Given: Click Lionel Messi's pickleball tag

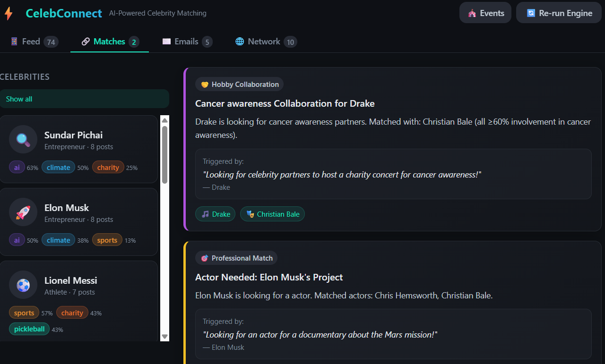Looking at the screenshot, I should 29,329.
